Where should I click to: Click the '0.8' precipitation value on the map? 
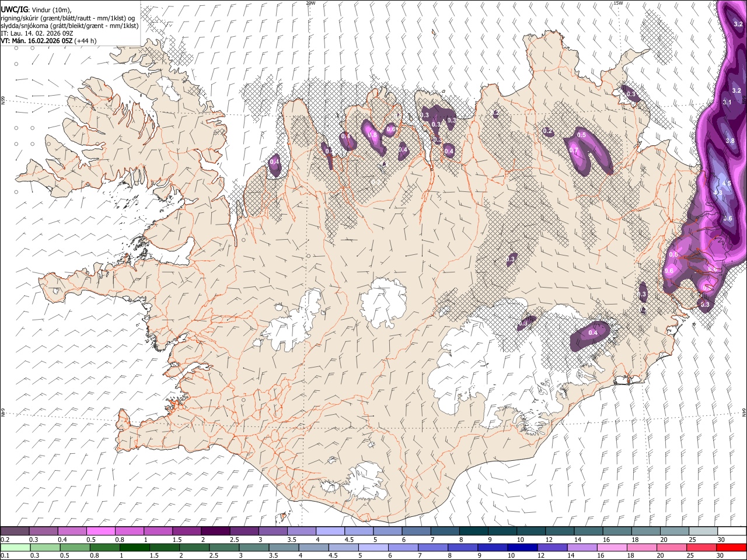pyautogui.click(x=372, y=135)
